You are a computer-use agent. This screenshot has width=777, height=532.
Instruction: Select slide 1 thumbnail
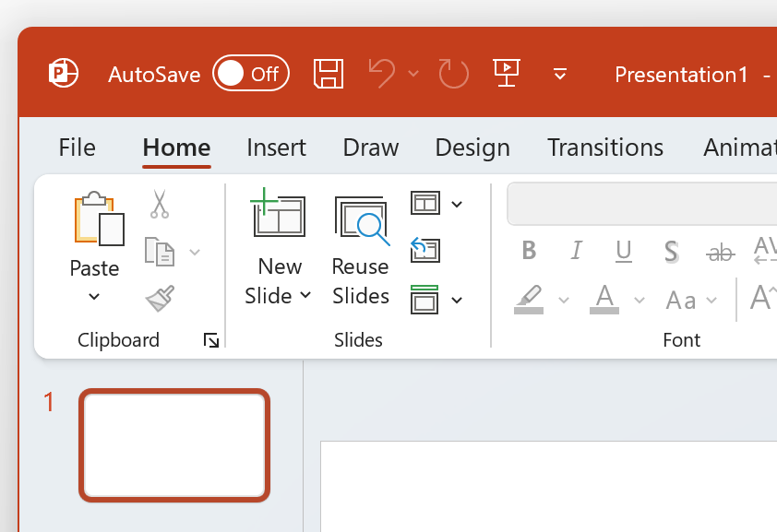173,444
